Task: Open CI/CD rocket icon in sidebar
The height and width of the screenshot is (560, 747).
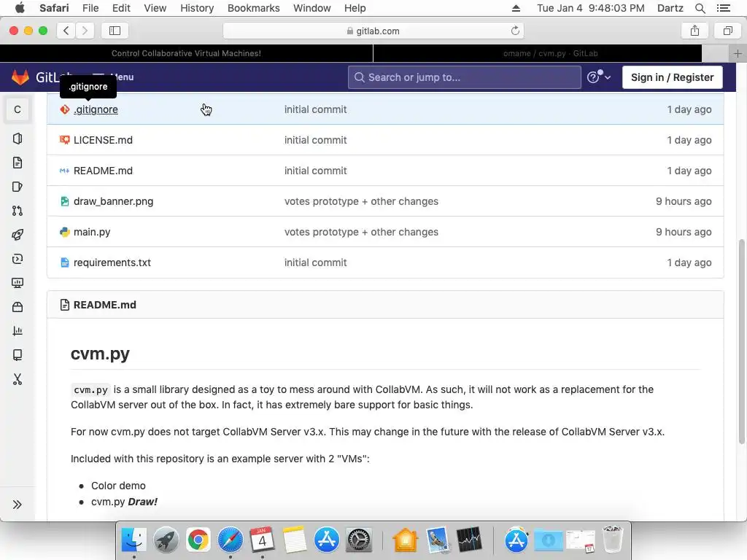Action: [18, 235]
